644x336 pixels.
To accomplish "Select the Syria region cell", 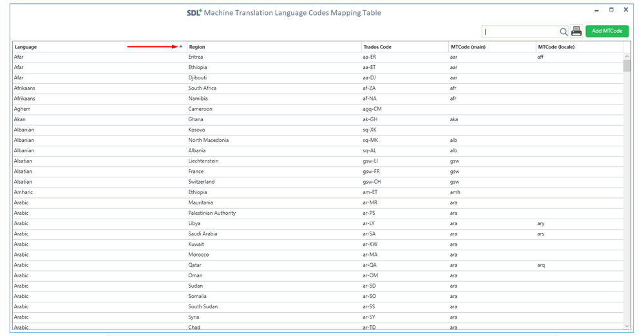I will pos(193,317).
